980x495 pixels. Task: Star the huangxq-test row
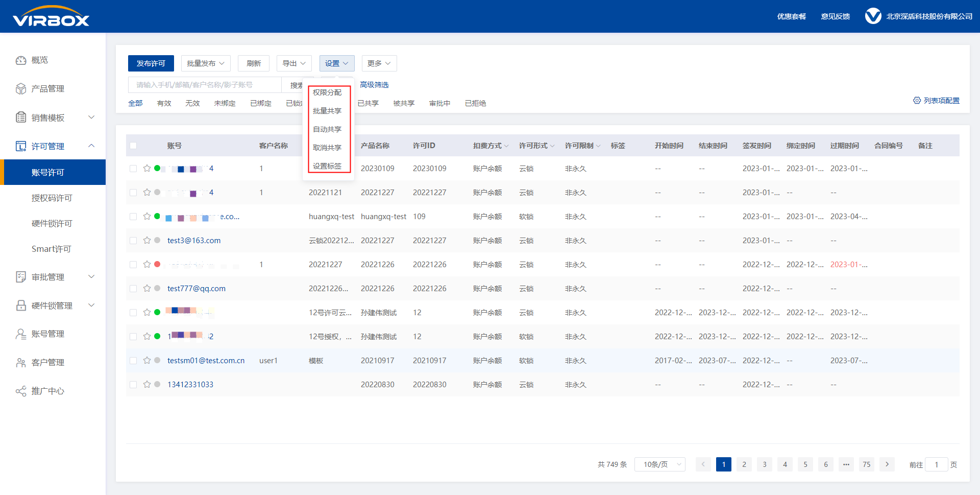tap(147, 216)
